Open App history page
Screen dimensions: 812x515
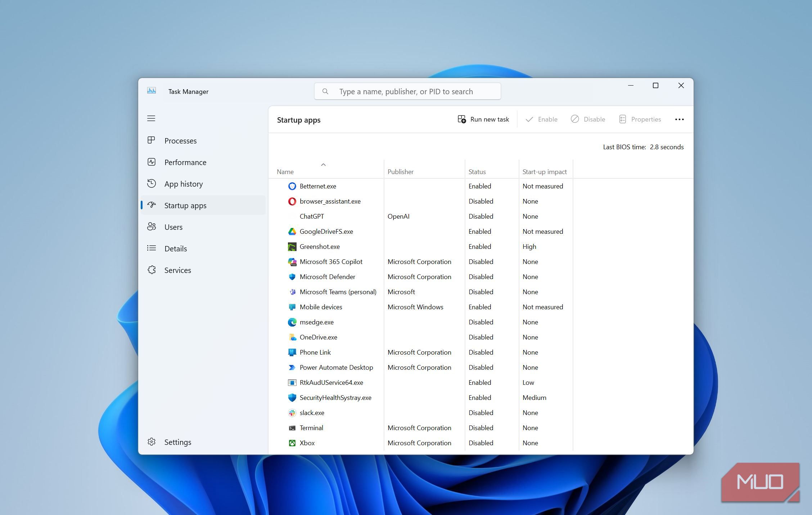[x=203, y=184]
